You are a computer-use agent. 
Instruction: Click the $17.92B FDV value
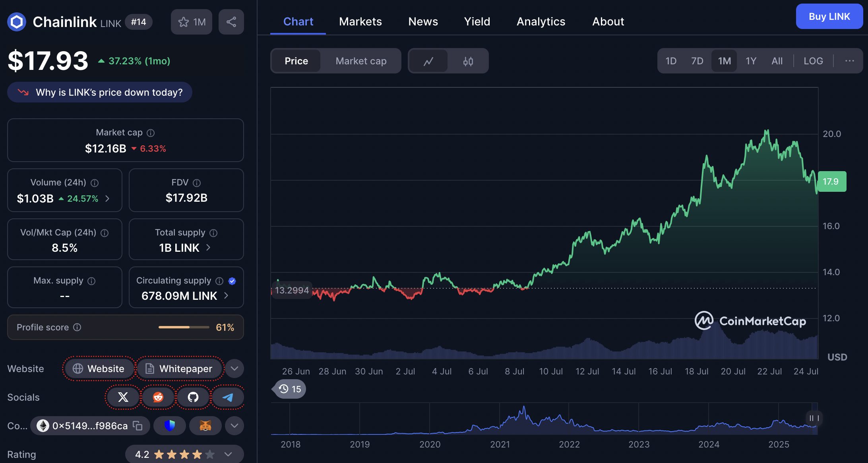(186, 198)
